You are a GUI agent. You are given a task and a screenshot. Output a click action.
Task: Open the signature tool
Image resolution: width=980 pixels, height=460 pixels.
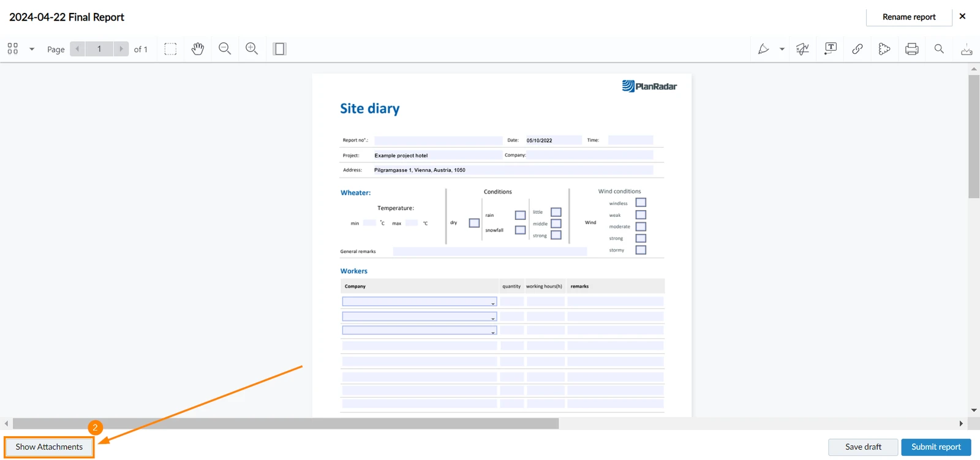point(802,49)
